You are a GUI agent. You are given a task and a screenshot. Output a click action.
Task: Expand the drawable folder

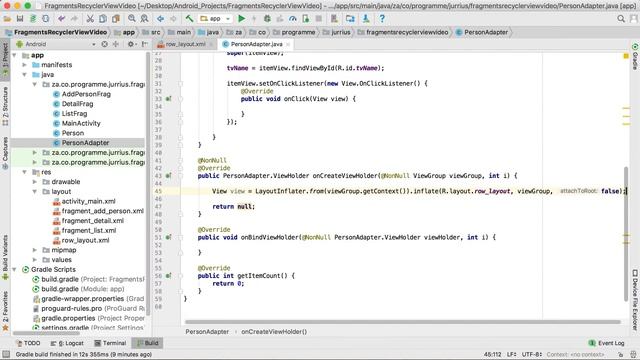tap(35, 182)
